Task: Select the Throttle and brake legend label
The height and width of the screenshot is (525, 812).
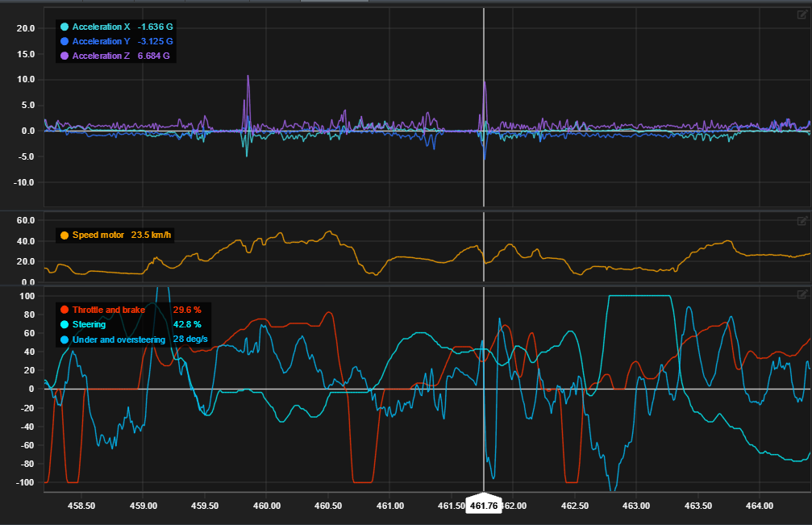Action: [x=109, y=310]
